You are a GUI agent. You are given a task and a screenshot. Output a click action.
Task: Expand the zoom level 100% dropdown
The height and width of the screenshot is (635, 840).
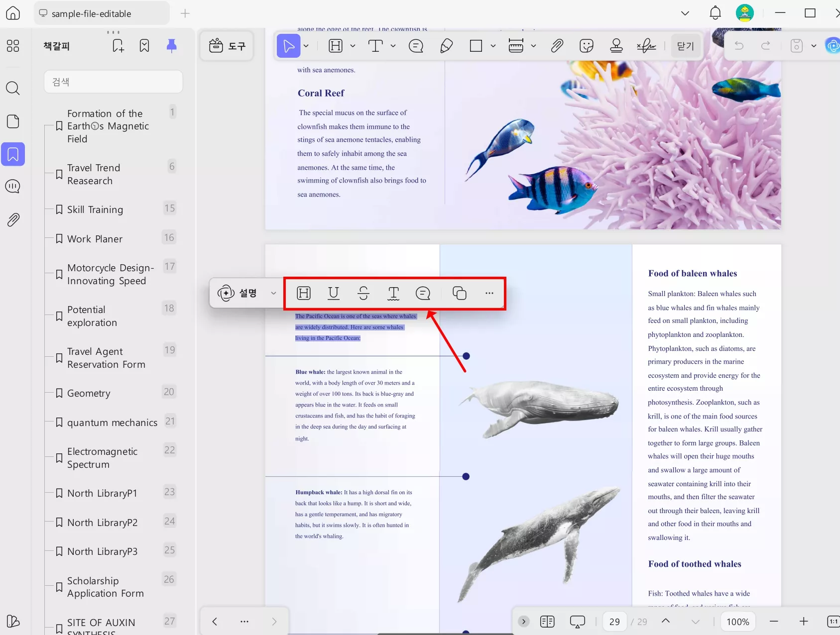pos(737,622)
